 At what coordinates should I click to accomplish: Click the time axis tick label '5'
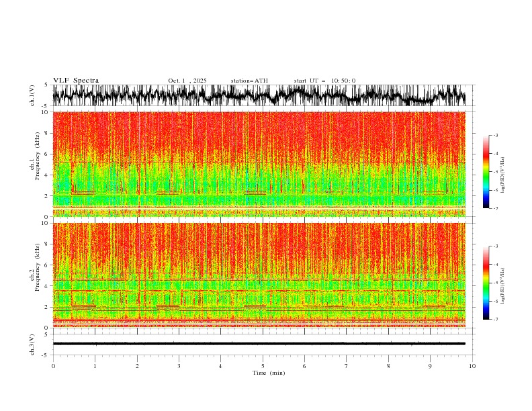pyautogui.click(x=263, y=366)
